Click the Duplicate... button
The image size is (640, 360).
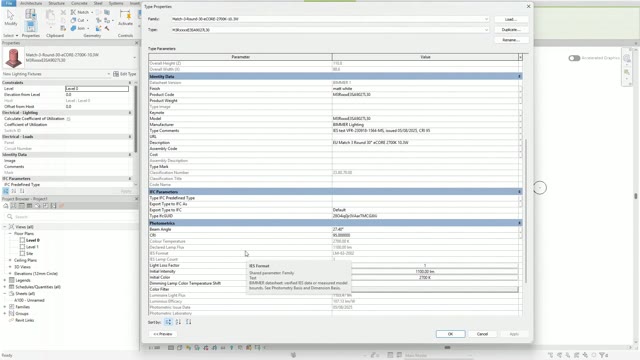click(x=511, y=30)
